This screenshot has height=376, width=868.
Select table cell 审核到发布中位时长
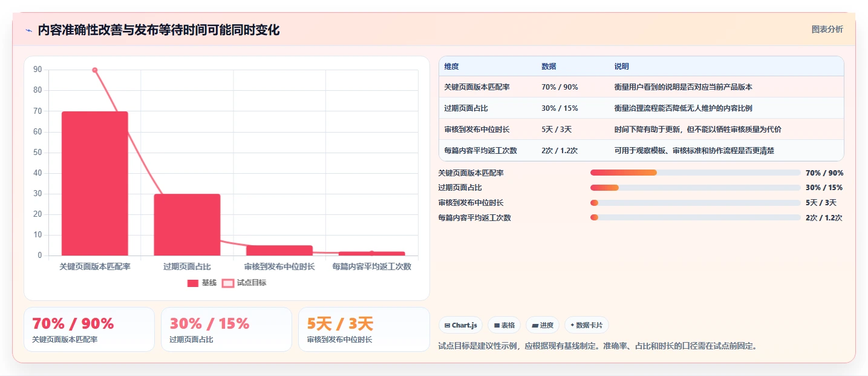click(477, 130)
